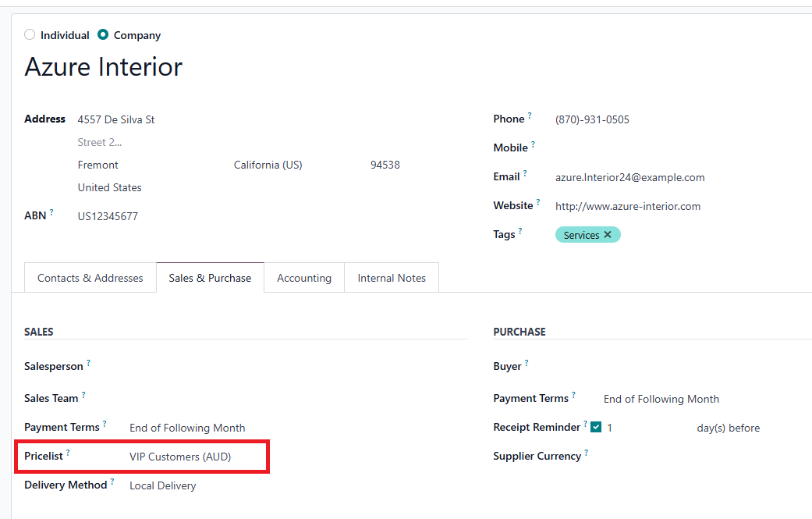Switch to the Accounting tab
Screen dimensions: 812x519
tap(304, 278)
